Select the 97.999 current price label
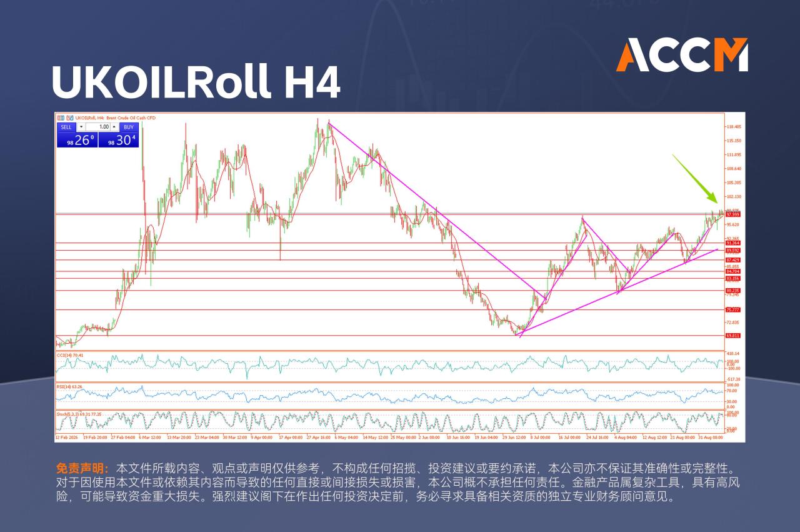Screen dimensions: 800x532 (732, 214)
